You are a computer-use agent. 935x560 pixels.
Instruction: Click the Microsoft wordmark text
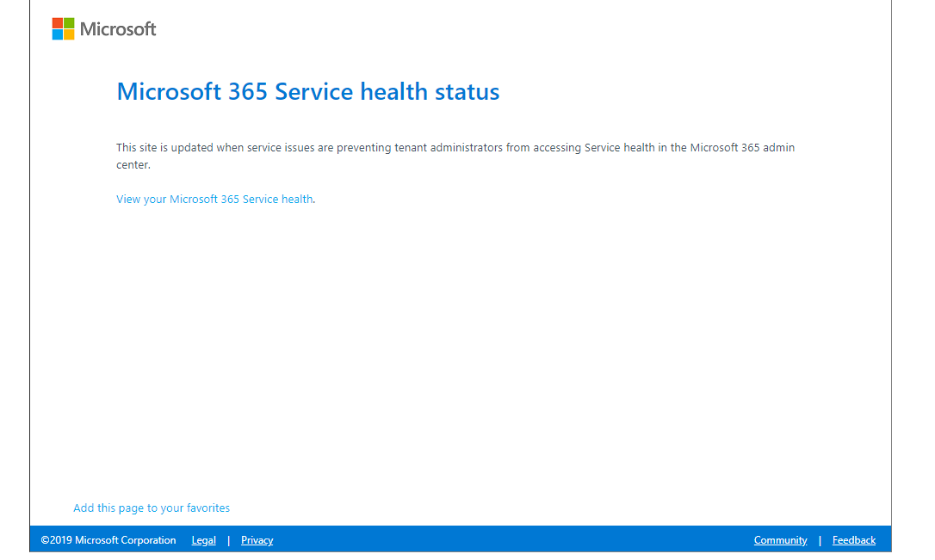coord(118,29)
